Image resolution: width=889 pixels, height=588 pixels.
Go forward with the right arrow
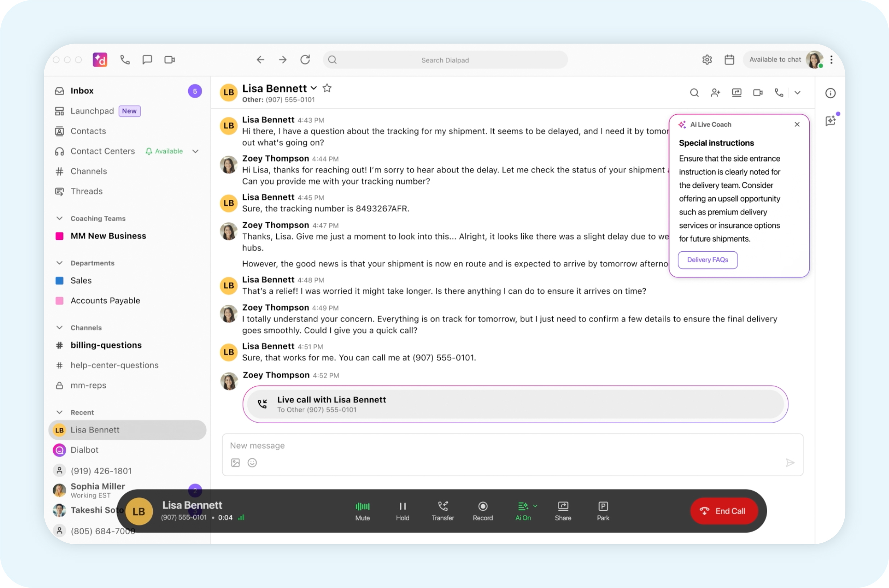coord(283,59)
